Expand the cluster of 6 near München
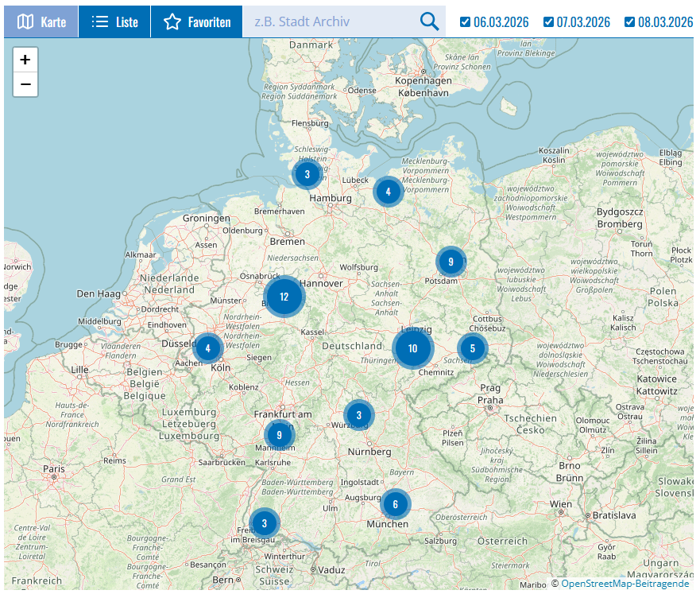 pyautogui.click(x=395, y=503)
